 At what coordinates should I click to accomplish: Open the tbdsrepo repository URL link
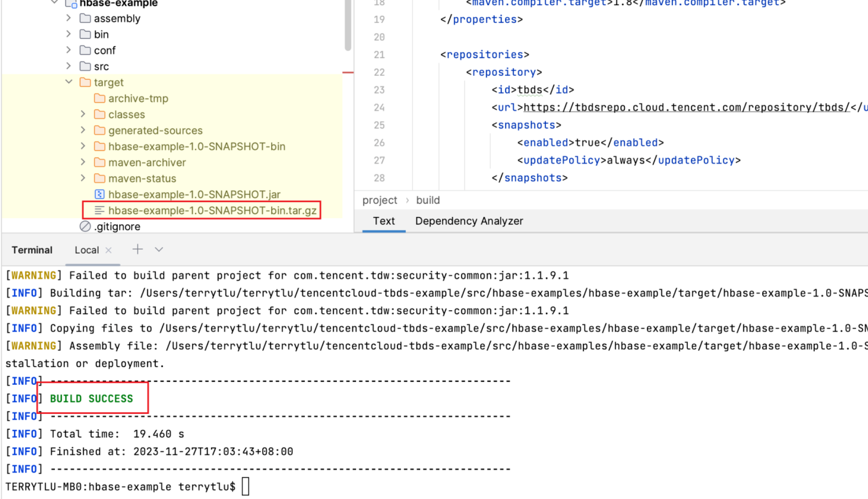pos(686,108)
